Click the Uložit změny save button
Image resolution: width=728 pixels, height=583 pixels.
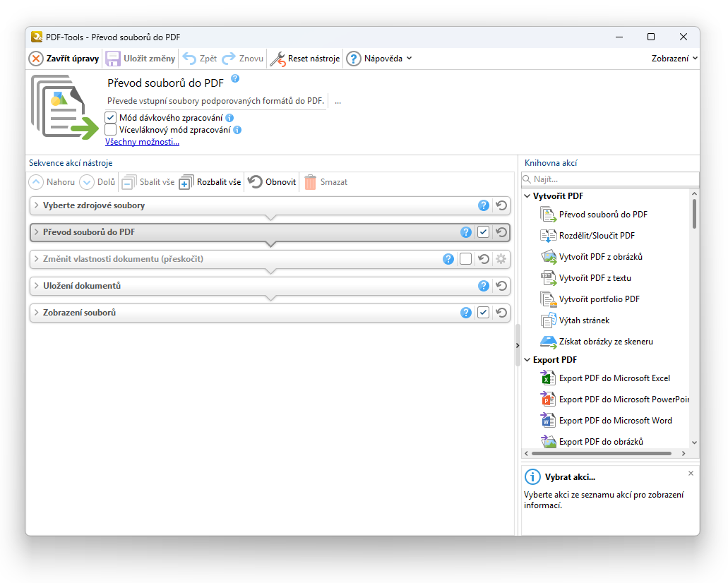[x=141, y=59]
